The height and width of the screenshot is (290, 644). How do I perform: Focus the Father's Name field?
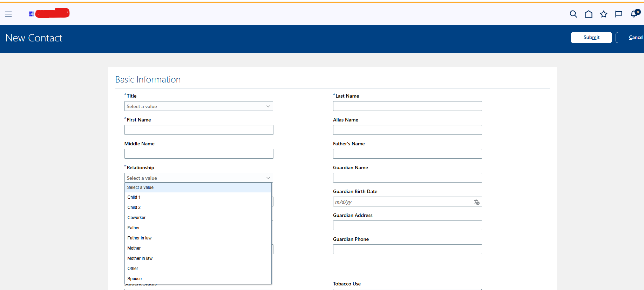(x=407, y=154)
